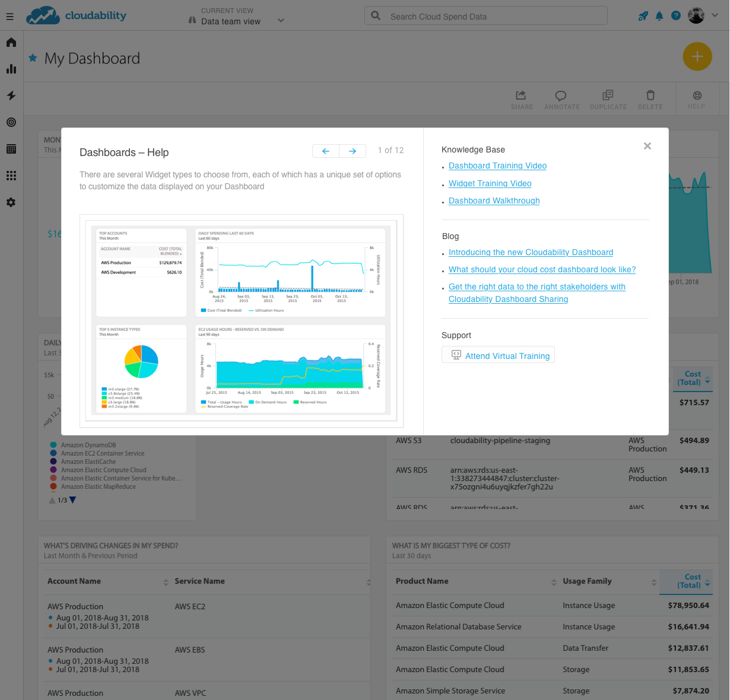Toggle Amazon DynamoDB legend swatch
This screenshot has width=730, height=700.
pyautogui.click(x=53, y=445)
